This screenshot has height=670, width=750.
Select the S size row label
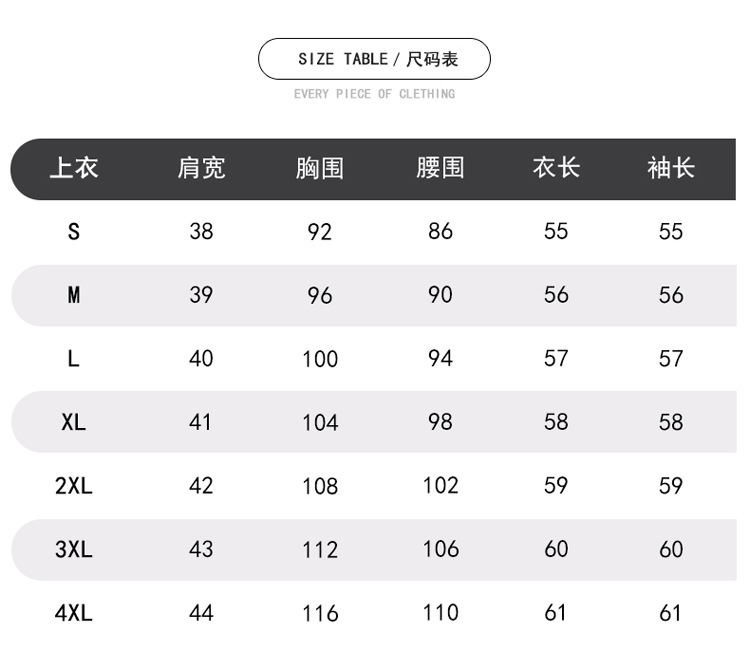(x=73, y=232)
